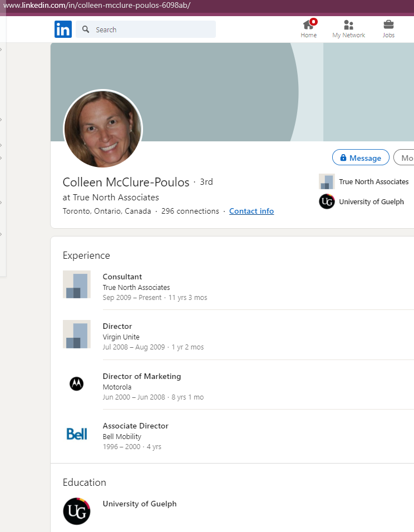Click the profile photo thumbnail

103,129
